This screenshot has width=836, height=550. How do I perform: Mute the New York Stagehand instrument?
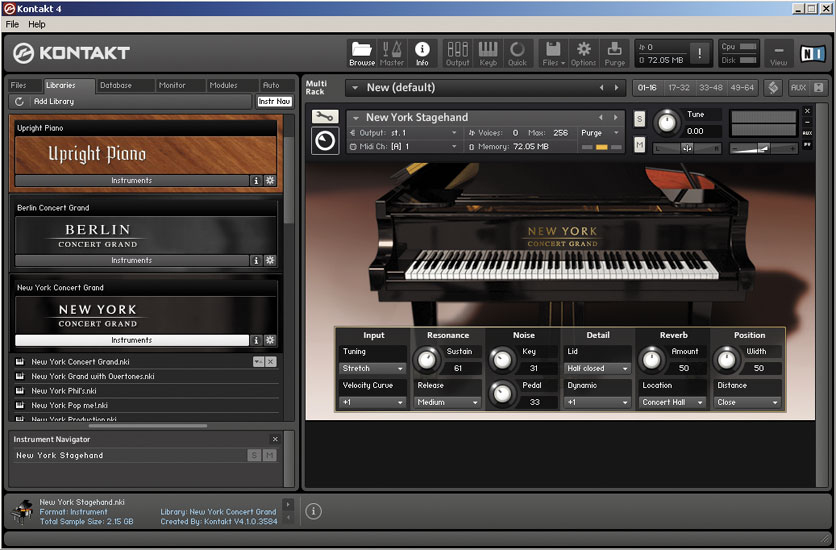pyautogui.click(x=639, y=144)
